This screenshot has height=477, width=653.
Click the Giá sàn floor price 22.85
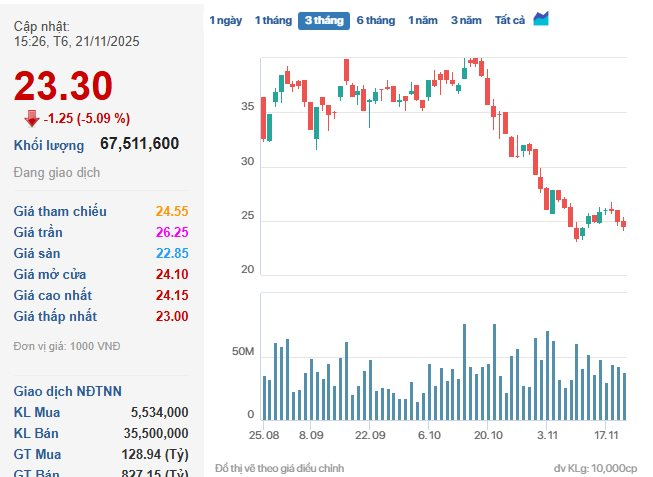coord(171,253)
